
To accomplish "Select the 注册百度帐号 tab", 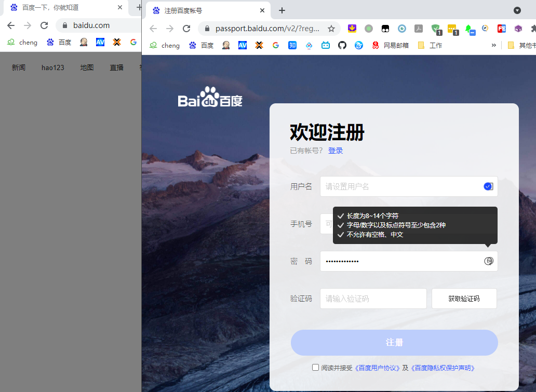I will click(208, 10).
